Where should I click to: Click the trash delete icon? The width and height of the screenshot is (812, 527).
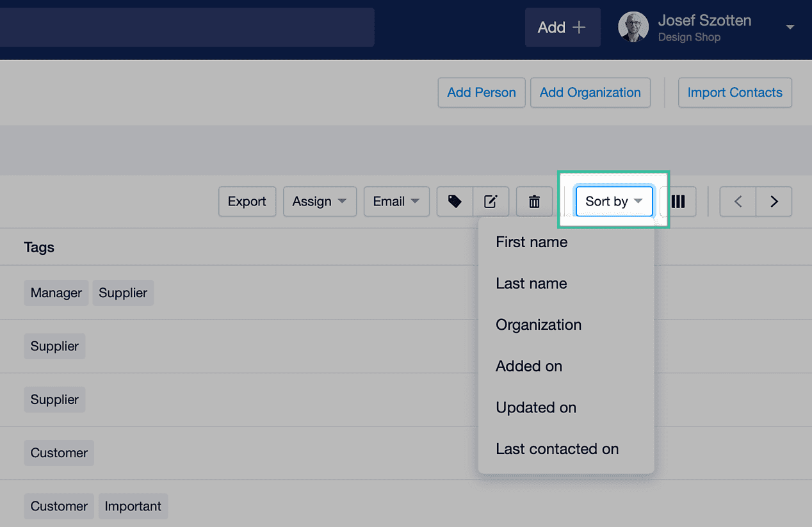(534, 202)
